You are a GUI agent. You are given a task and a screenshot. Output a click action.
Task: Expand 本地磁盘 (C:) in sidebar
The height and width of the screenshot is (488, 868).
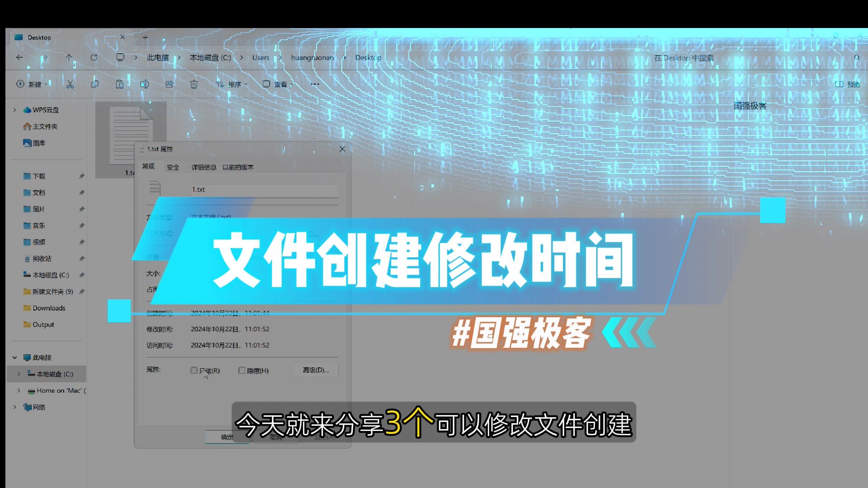pyautogui.click(x=19, y=374)
